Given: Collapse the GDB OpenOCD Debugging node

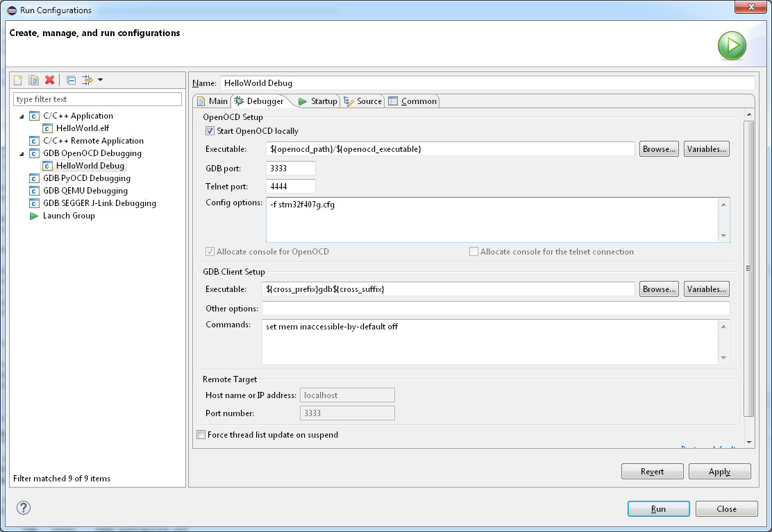Looking at the screenshot, I should [22, 154].
